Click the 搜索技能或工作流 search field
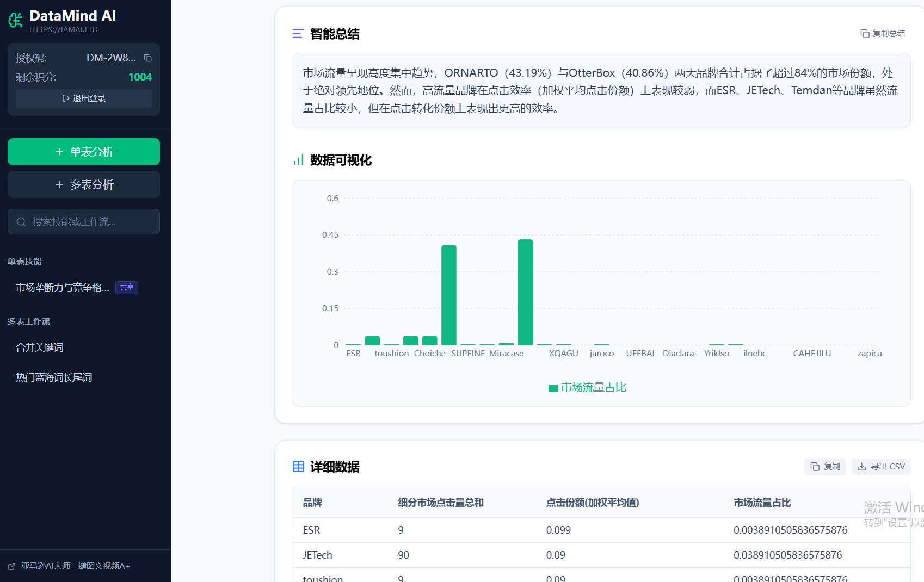The image size is (924, 582). [x=90, y=222]
